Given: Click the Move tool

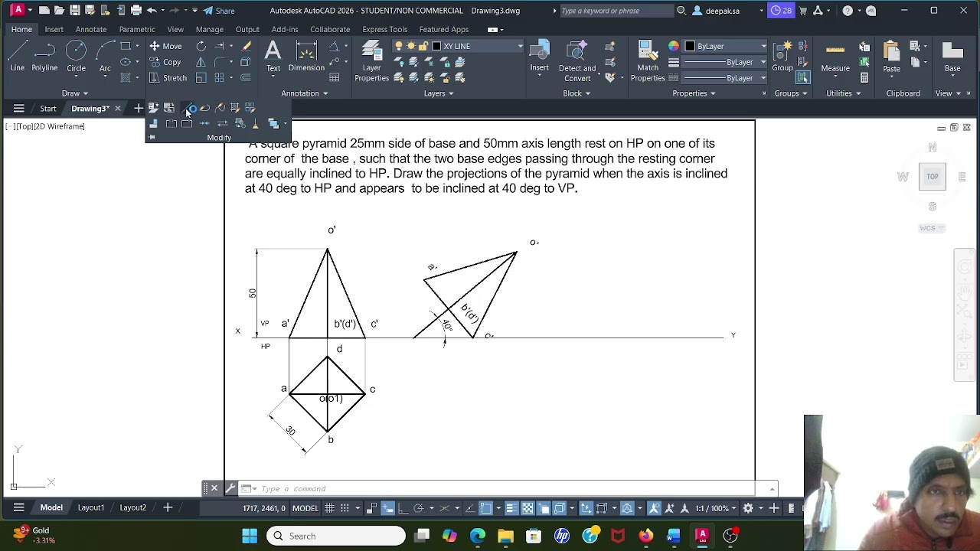Looking at the screenshot, I should [x=165, y=46].
